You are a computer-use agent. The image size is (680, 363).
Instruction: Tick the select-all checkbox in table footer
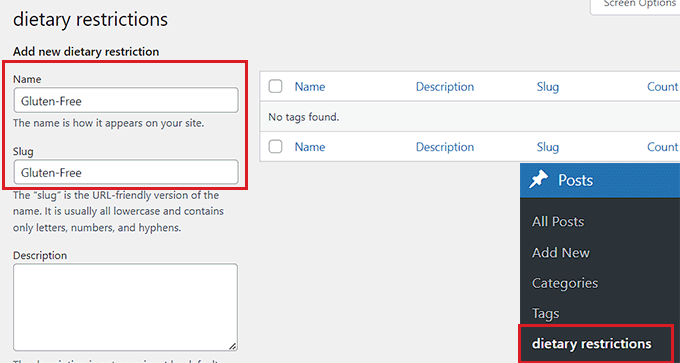pyautogui.click(x=275, y=147)
